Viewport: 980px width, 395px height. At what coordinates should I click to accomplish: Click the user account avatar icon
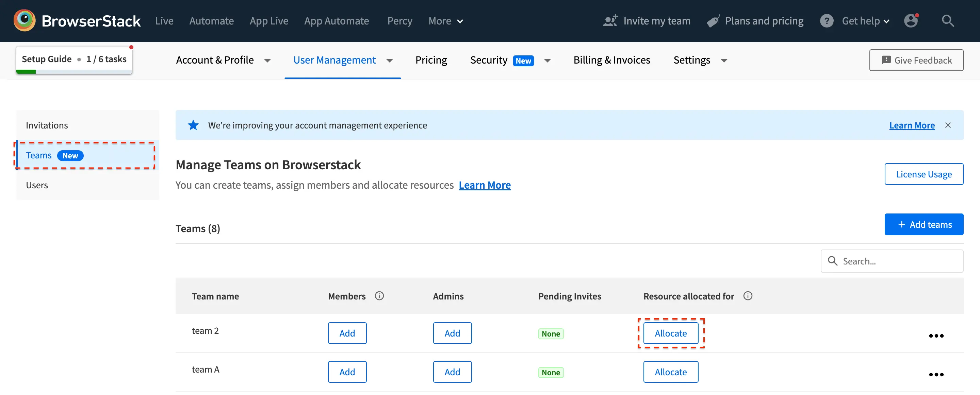click(911, 20)
